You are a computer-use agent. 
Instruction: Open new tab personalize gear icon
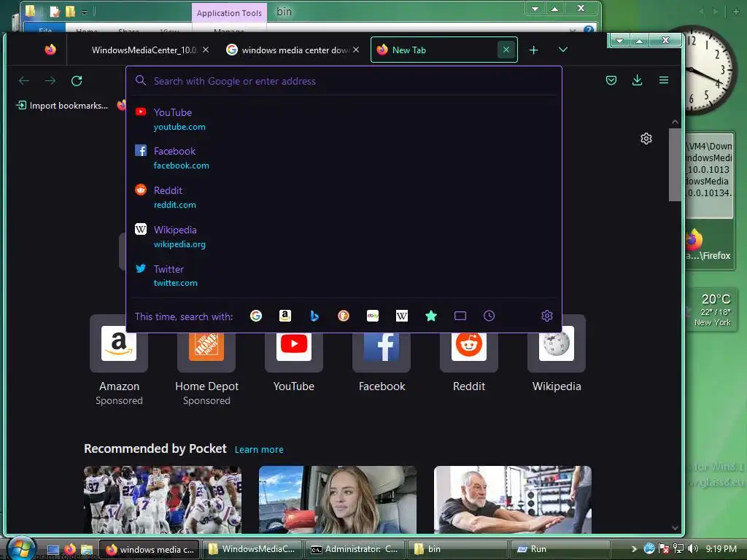tap(646, 139)
